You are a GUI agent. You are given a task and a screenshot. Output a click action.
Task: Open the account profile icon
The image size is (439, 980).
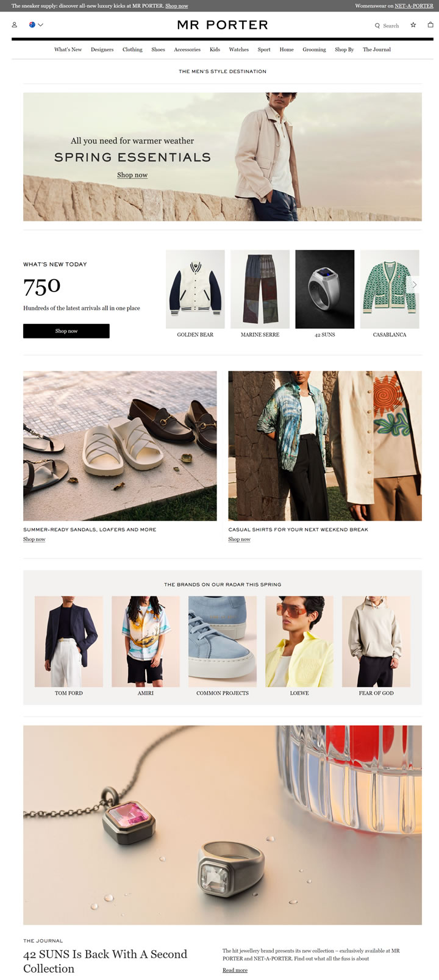click(14, 25)
